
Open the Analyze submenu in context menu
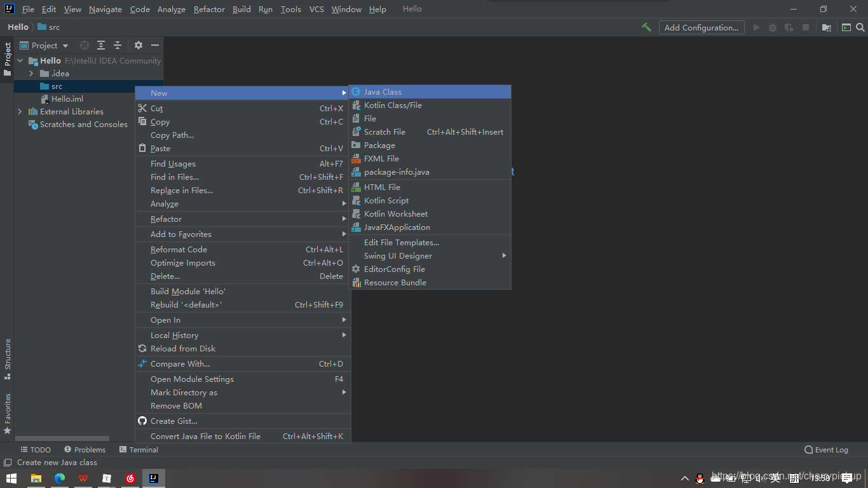point(242,203)
